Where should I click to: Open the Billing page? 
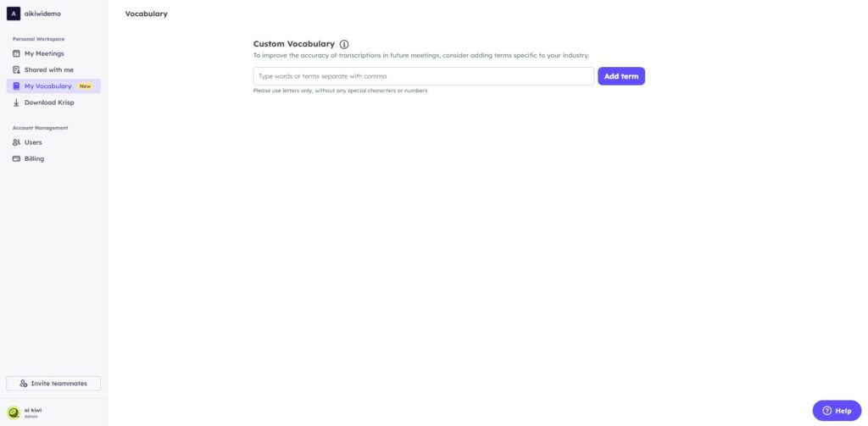[x=53, y=158]
